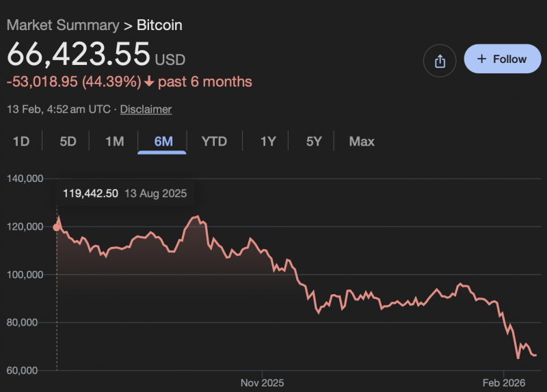Show the 1Y price history

click(x=268, y=142)
